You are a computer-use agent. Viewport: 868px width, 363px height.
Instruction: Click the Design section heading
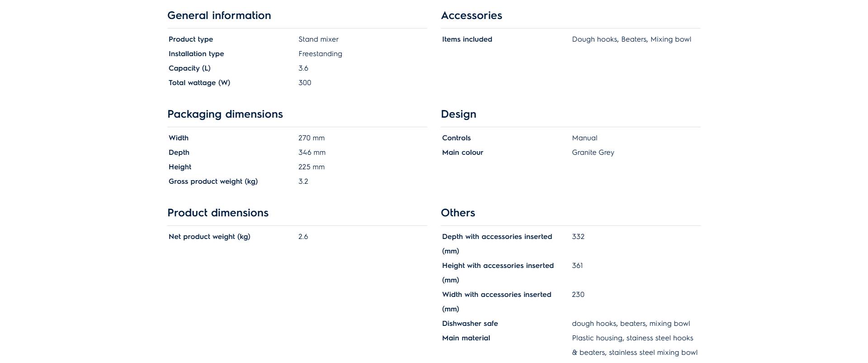click(x=458, y=114)
